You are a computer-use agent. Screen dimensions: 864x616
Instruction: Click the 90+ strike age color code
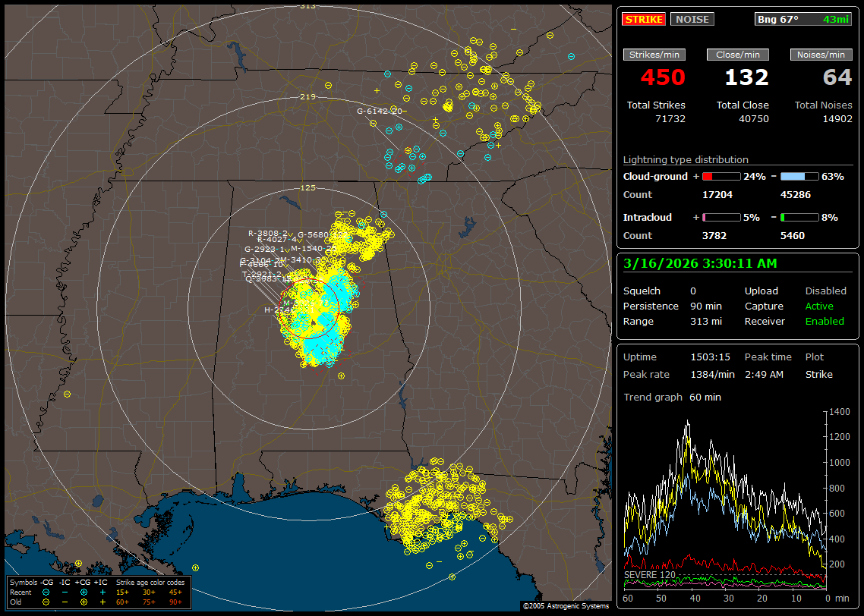pos(175,602)
